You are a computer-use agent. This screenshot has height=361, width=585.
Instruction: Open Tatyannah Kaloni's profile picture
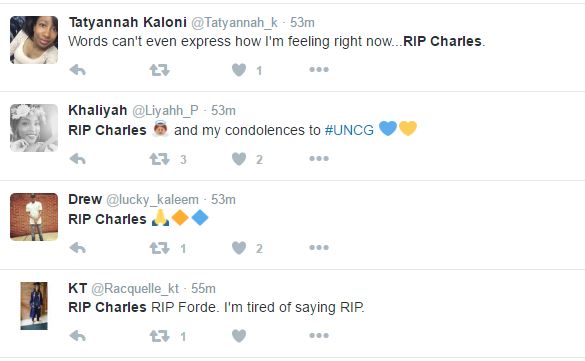(34, 40)
